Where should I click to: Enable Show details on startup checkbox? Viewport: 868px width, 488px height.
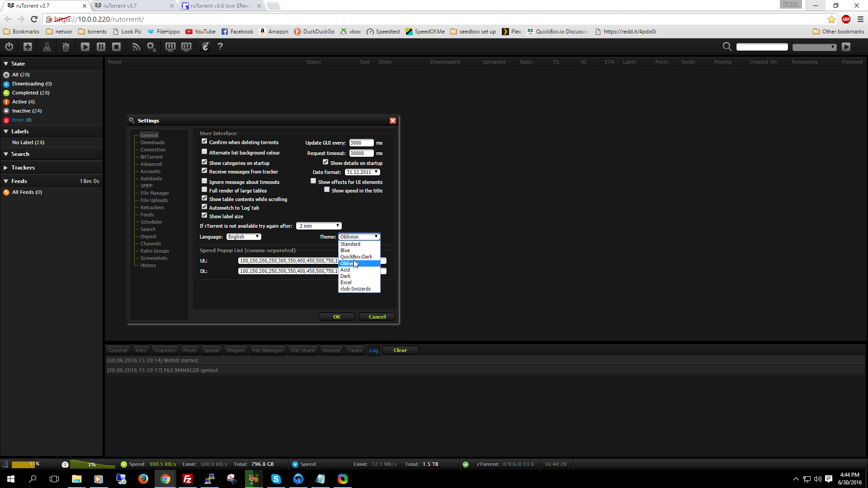pos(325,162)
